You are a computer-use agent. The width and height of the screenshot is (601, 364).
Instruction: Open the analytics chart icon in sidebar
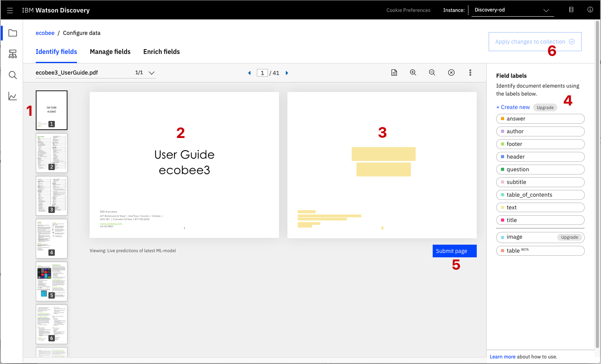13,96
